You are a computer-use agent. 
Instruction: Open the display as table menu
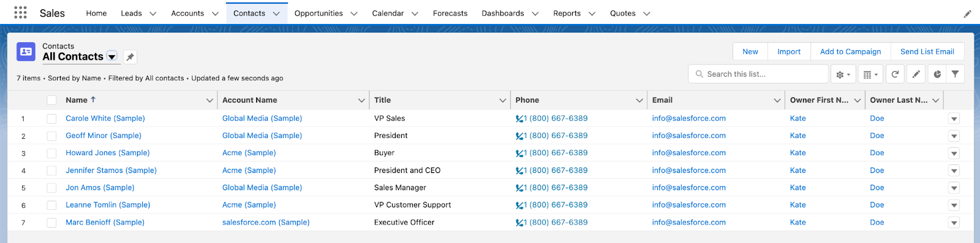[x=870, y=74]
